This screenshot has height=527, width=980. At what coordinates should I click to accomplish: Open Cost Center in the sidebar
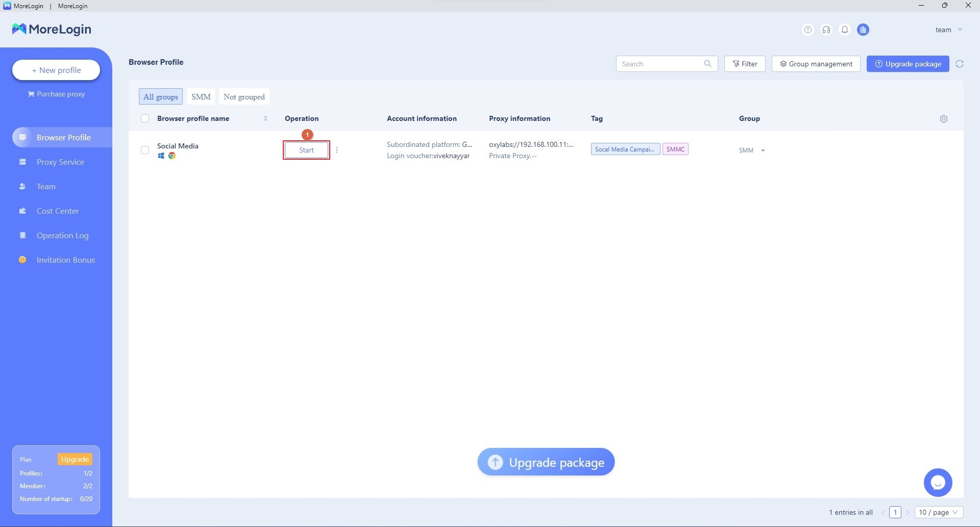pos(58,211)
